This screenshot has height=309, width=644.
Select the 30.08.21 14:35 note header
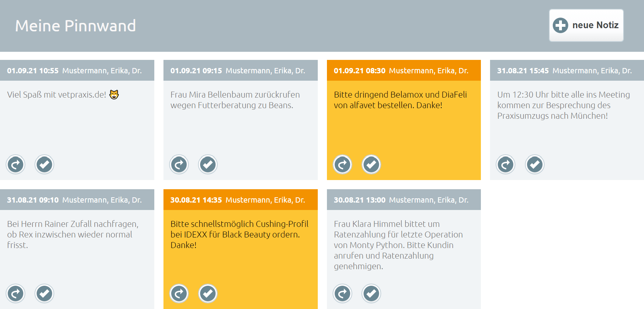point(241,200)
